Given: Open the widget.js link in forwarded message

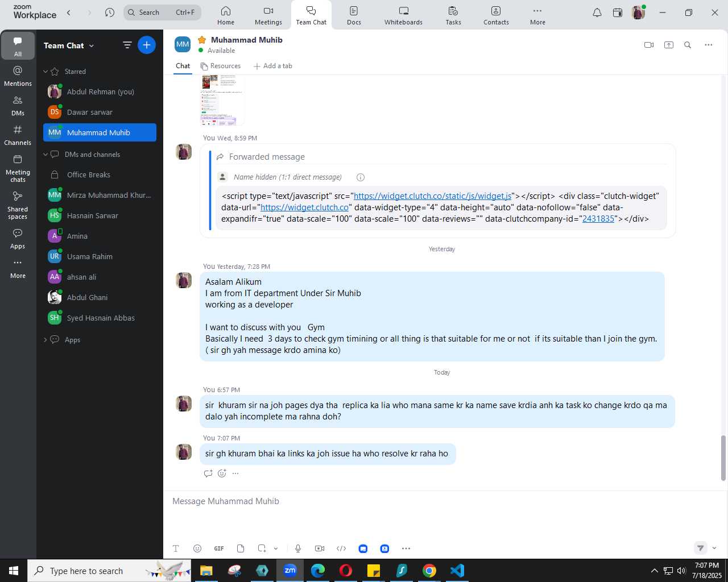Looking at the screenshot, I should [432, 196].
